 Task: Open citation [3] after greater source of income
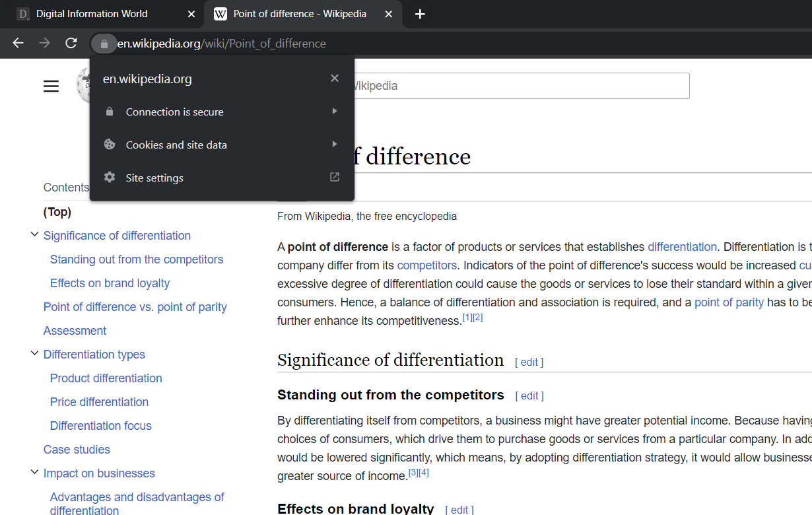(x=413, y=472)
